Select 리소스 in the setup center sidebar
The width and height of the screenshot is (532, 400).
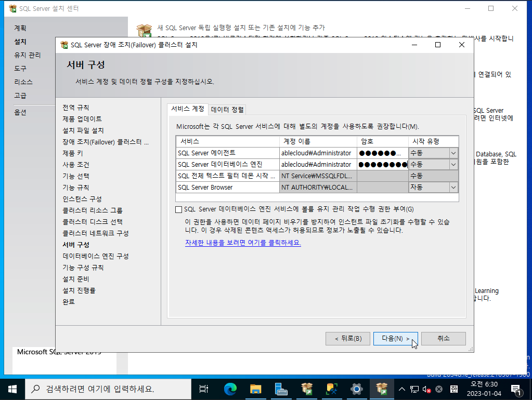[23, 82]
